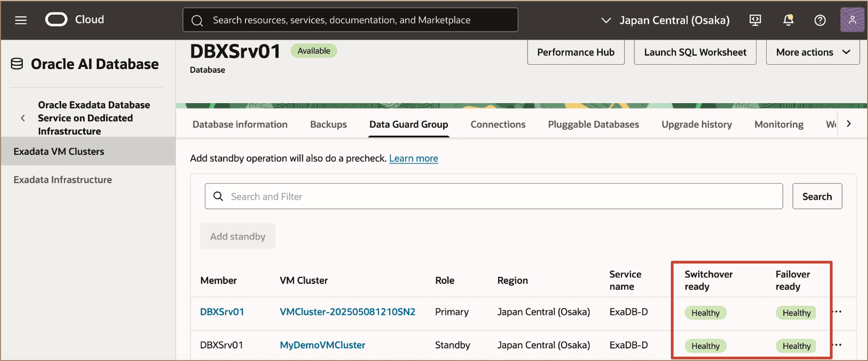Expand the Japan Central (Osaka) region selector
Screen dimensions: 868x361
click(665, 20)
